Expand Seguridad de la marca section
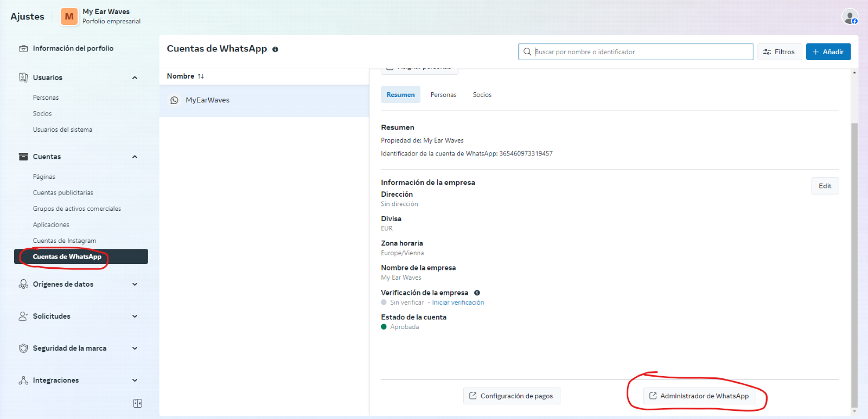The height and width of the screenshot is (419, 868). [x=135, y=348]
